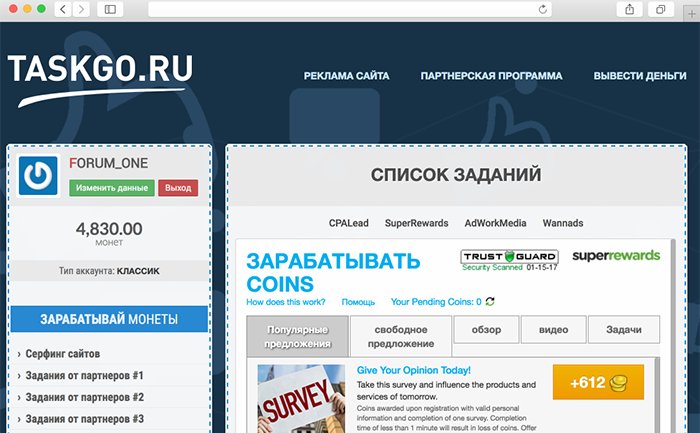Click the СПИСОК ЗАДАНИЙ heading

coord(456,175)
